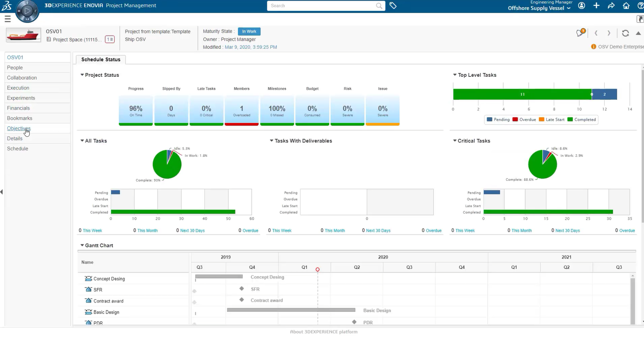Click the search input field
644x337 pixels.
321,6
